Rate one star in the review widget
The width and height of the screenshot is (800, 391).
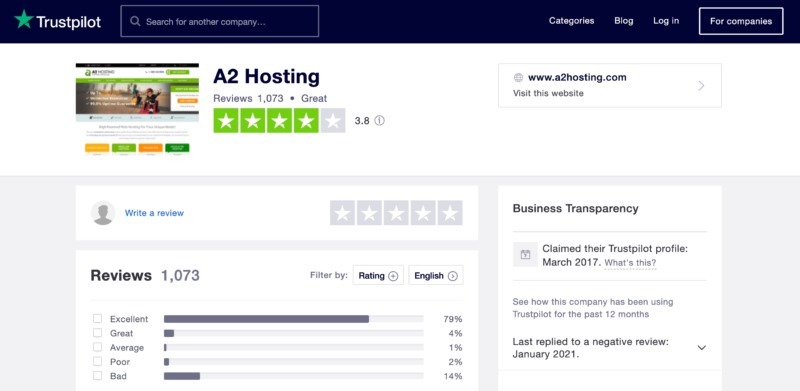pos(343,213)
